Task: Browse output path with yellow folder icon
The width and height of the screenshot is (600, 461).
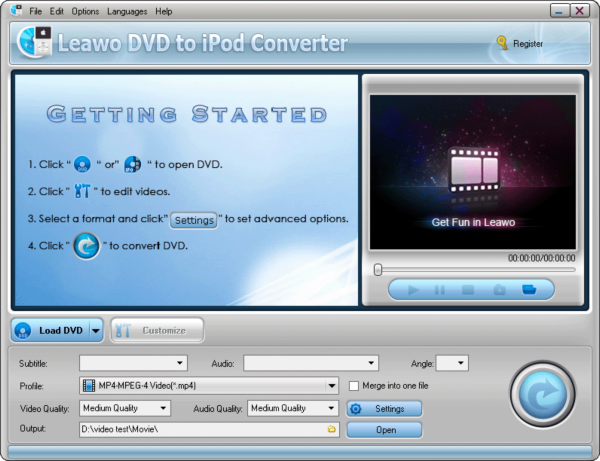Action: click(x=331, y=429)
